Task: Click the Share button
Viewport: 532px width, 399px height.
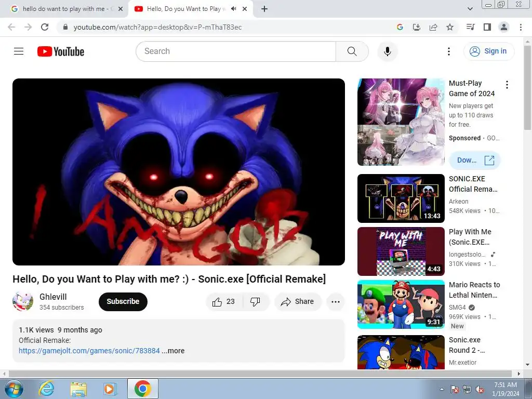Action: tap(298, 302)
